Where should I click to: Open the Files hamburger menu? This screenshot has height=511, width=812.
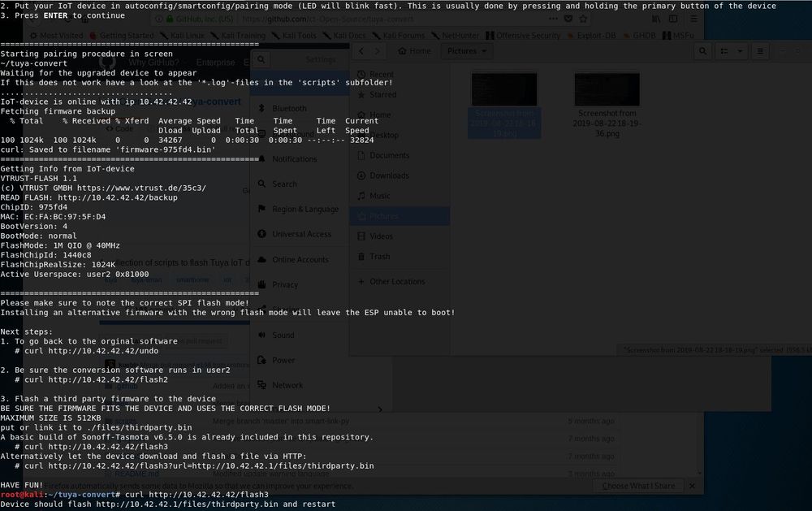point(760,50)
